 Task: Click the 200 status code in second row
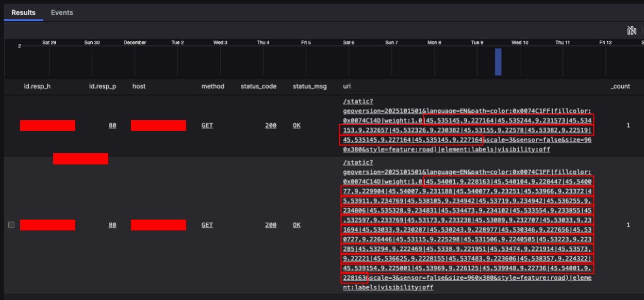(x=271, y=225)
